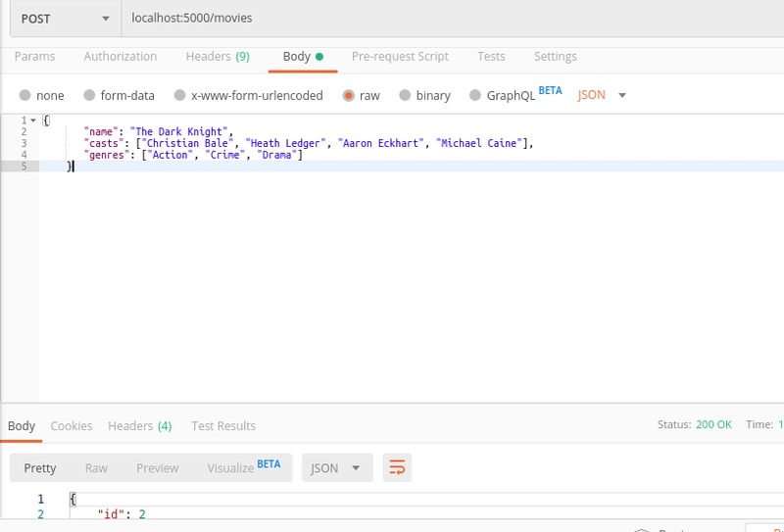This screenshot has width=784, height=532.
Task: Select the raw body radio button
Action: 349,95
